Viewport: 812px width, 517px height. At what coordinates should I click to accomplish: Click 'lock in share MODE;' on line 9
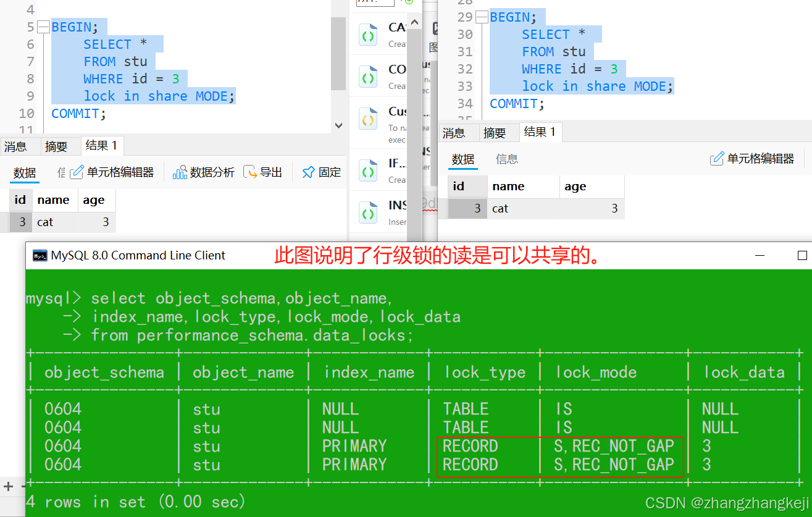(x=159, y=96)
